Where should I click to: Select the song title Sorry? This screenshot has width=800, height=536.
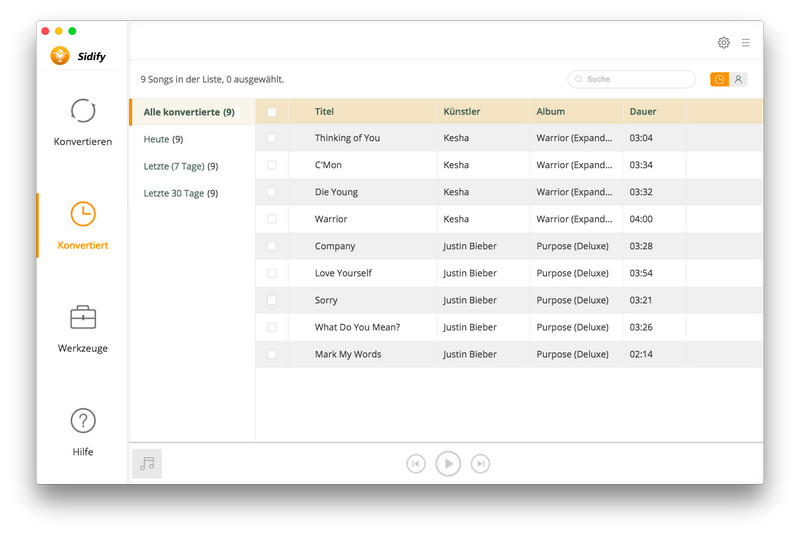[x=326, y=300]
